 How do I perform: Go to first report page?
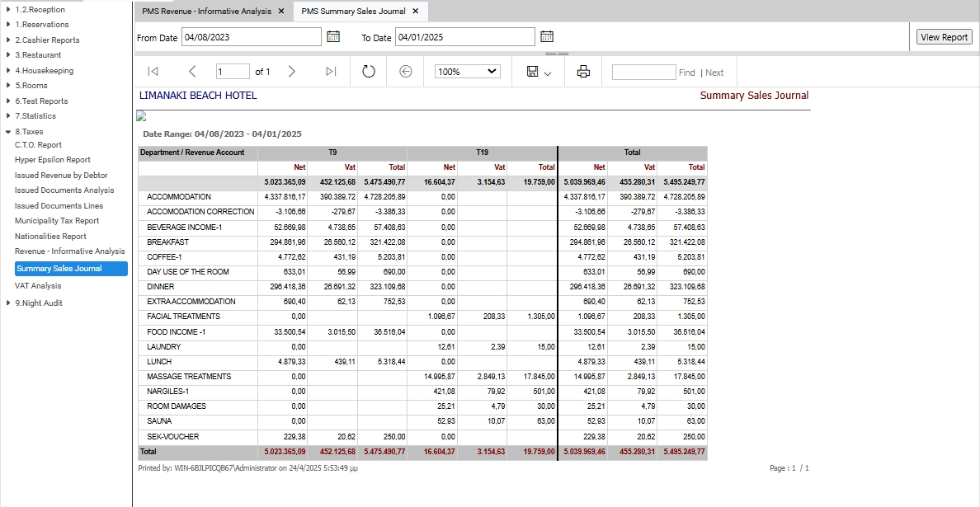point(153,72)
